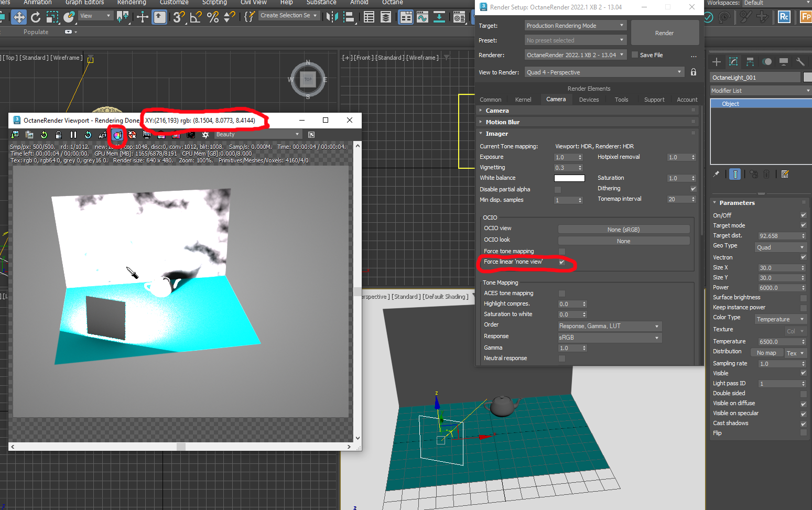
Task: Open the Renderer dropdown
Action: pyautogui.click(x=576, y=55)
